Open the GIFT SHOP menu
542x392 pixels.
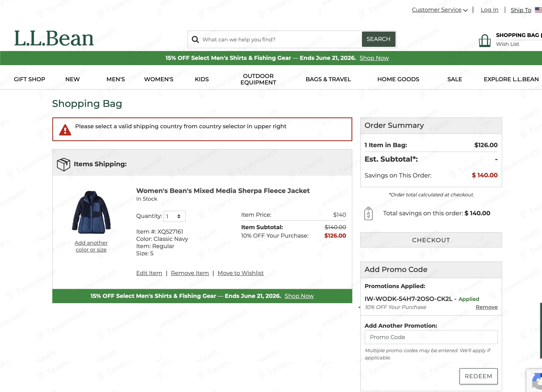(x=29, y=79)
